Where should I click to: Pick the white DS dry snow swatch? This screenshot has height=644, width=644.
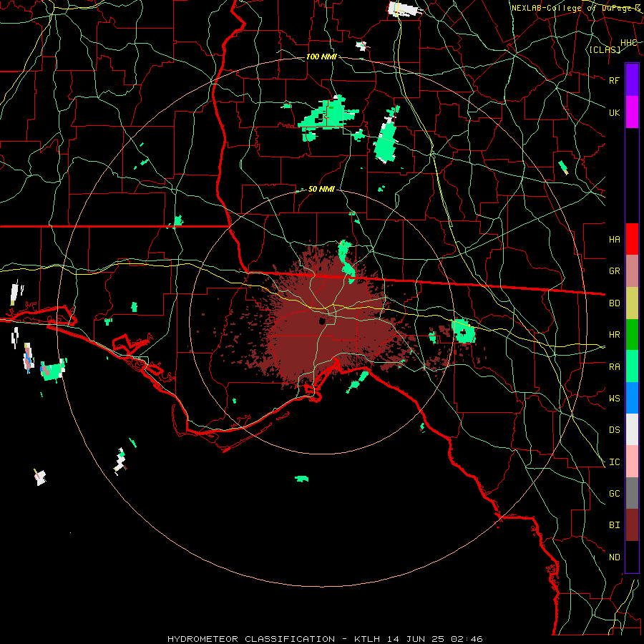pos(632,429)
